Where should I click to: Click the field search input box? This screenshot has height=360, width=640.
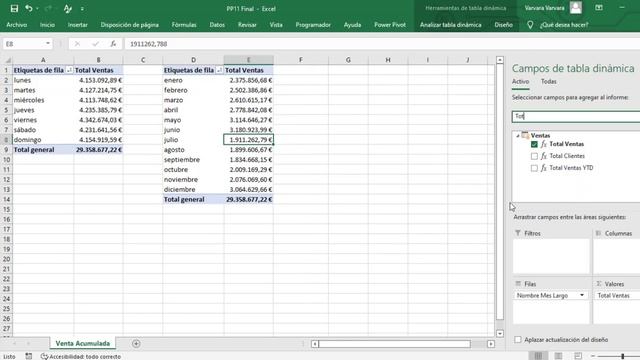pyautogui.click(x=576, y=116)
